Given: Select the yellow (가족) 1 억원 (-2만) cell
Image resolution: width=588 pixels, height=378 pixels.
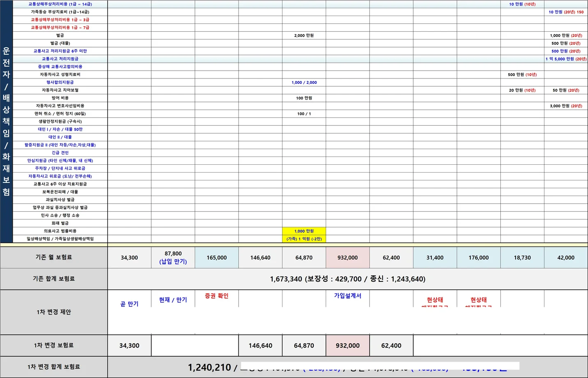Looking at the screenshot, I should [x=304, y=239].
